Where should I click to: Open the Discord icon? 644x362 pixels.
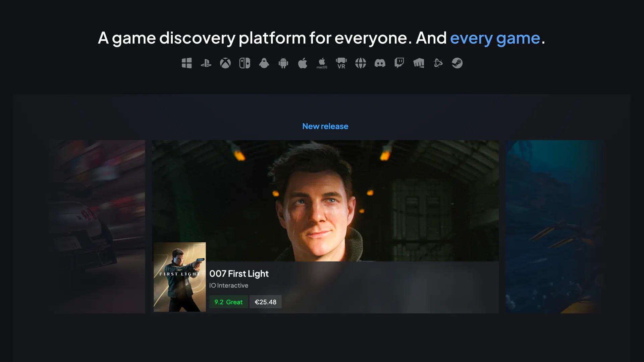point(380,63)
